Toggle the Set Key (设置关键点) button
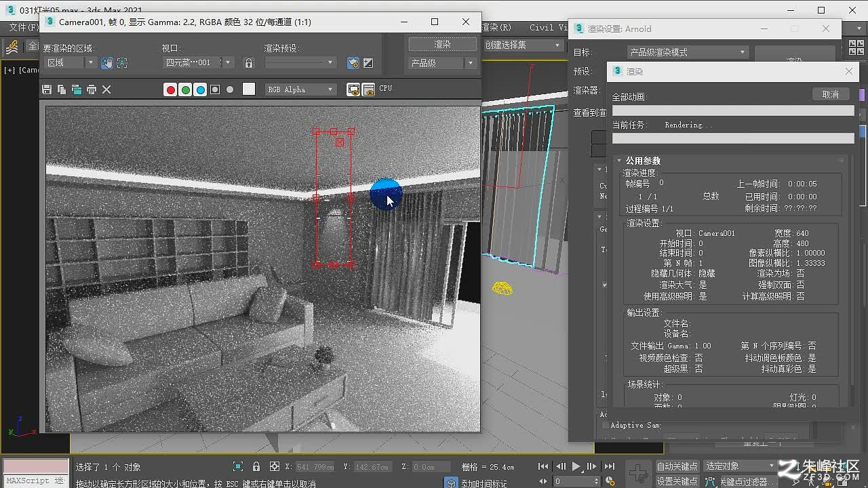Viewport: 868px width, 488px height. [677, 482]
